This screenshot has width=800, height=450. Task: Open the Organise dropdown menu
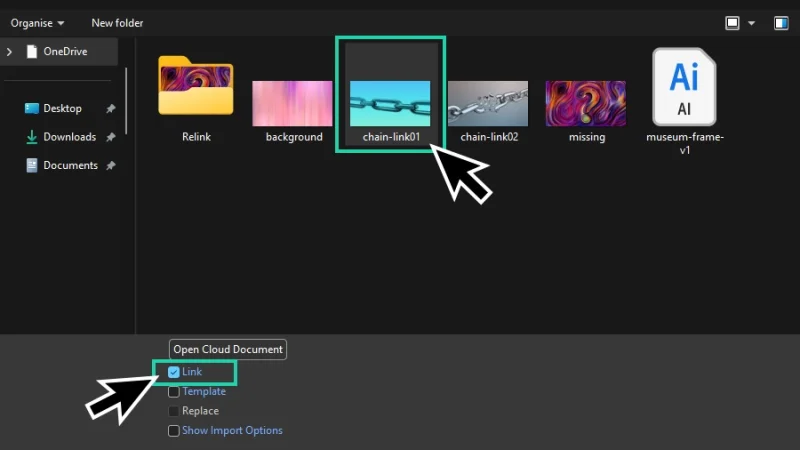[37, 22]
